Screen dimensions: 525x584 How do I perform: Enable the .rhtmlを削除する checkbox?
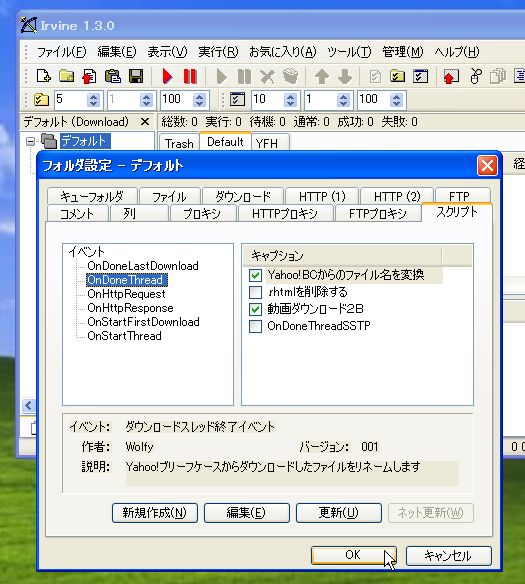pyautogui.click(x=255, y=292)
